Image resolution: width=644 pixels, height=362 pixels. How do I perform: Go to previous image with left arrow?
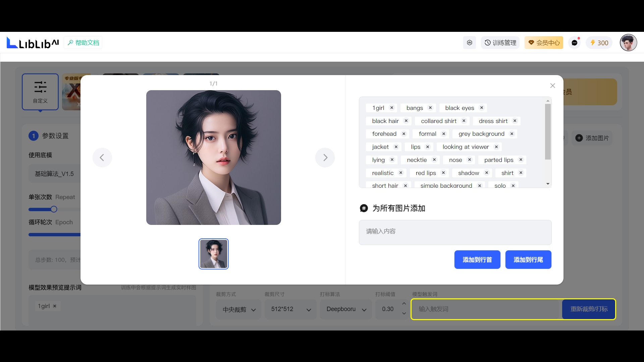pos(102,158)
